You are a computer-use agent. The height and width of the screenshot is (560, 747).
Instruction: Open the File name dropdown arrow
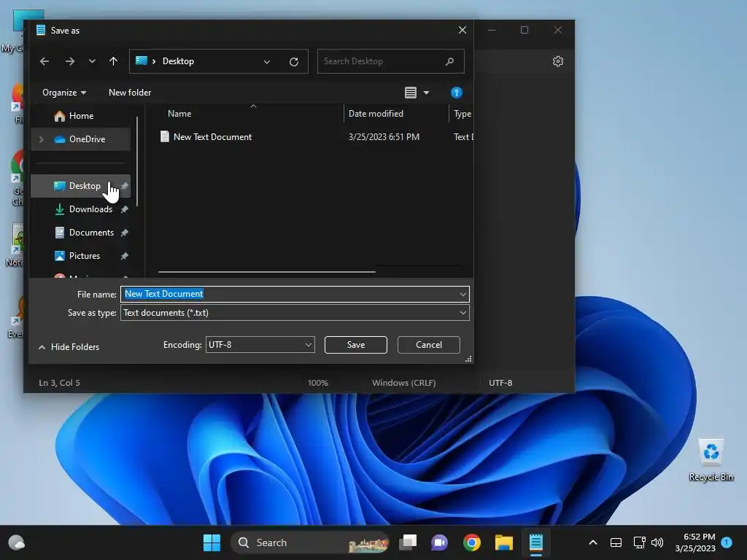click(x=462, y=295)
